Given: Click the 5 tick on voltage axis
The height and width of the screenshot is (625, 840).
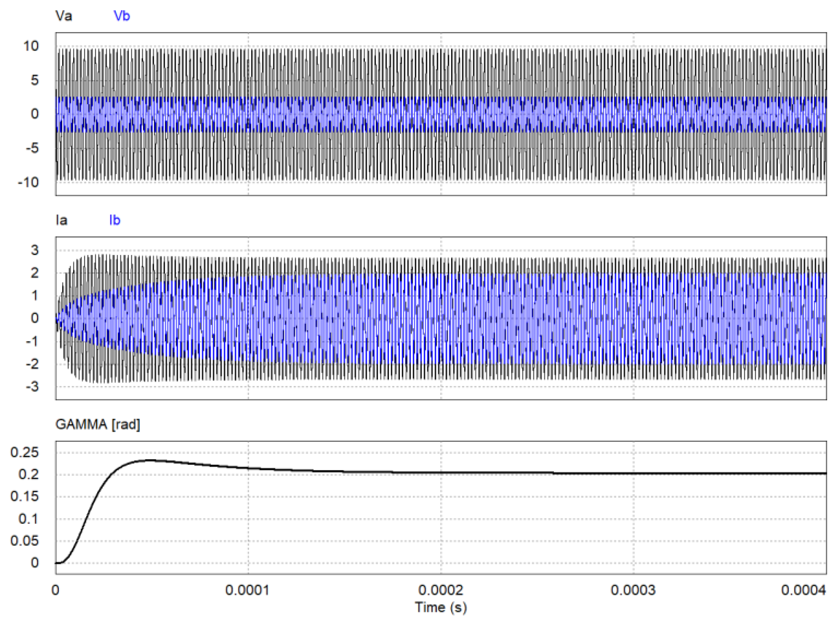Looking at the screenshot, I should coord(35,80).
